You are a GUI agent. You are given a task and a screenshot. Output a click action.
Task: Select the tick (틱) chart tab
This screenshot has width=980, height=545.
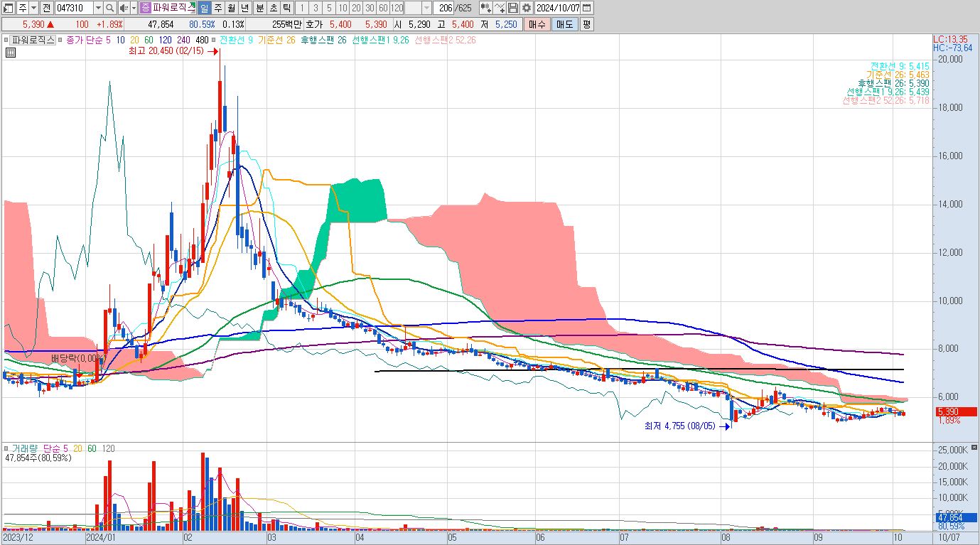(x=286, y=8)
